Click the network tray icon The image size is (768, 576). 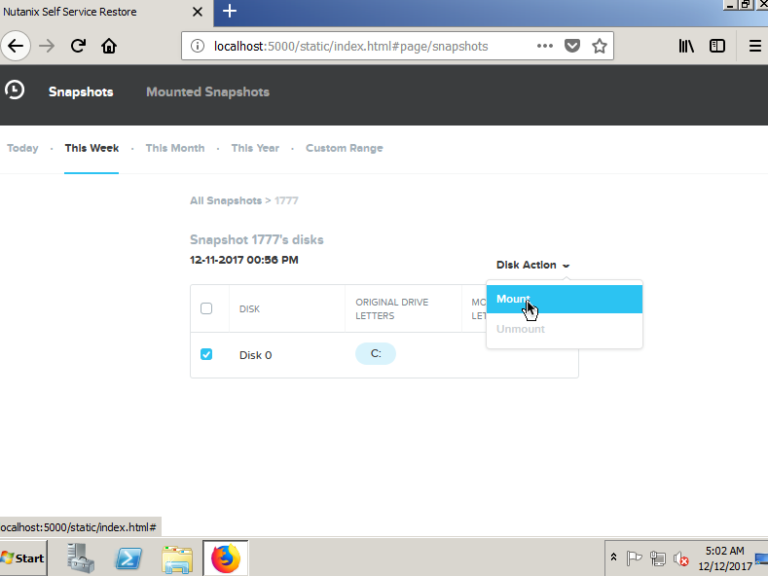coord(658,558)
